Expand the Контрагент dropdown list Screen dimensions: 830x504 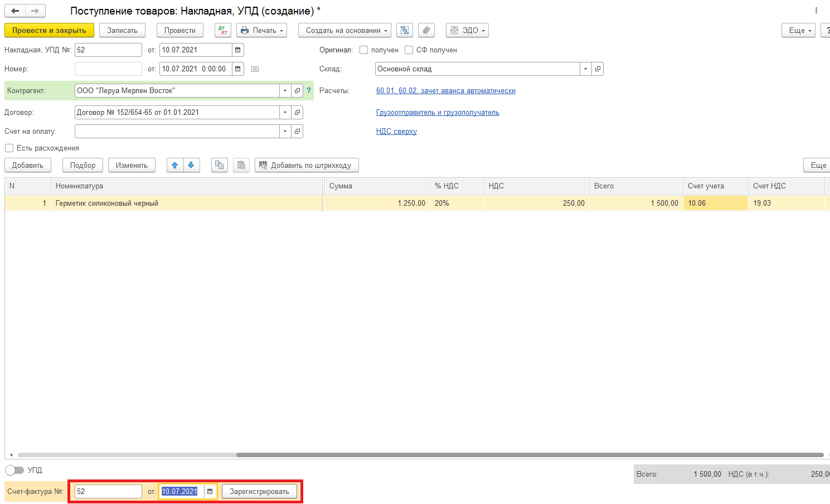285,91
